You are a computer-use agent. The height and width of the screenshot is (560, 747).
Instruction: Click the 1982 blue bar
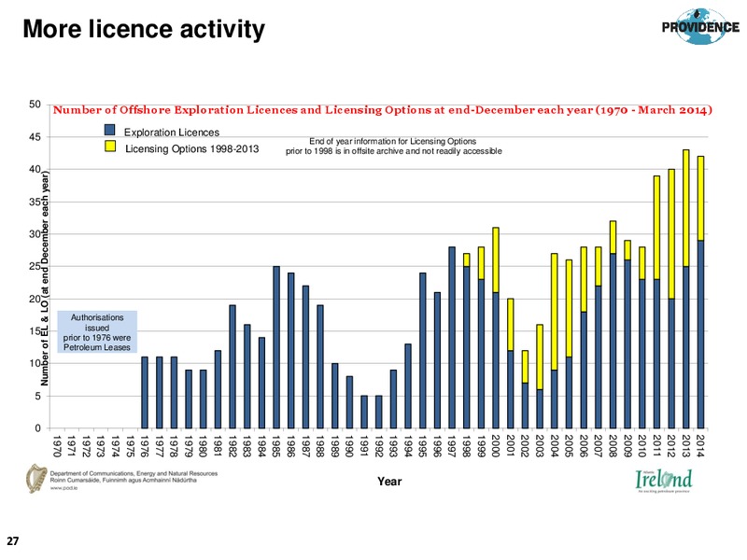[233, 367]
